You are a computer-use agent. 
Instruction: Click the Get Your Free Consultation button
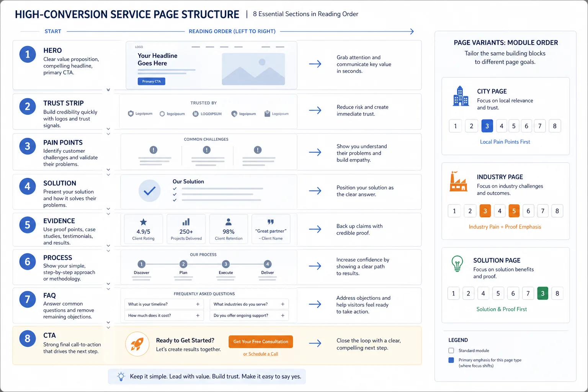click(261, 341)
